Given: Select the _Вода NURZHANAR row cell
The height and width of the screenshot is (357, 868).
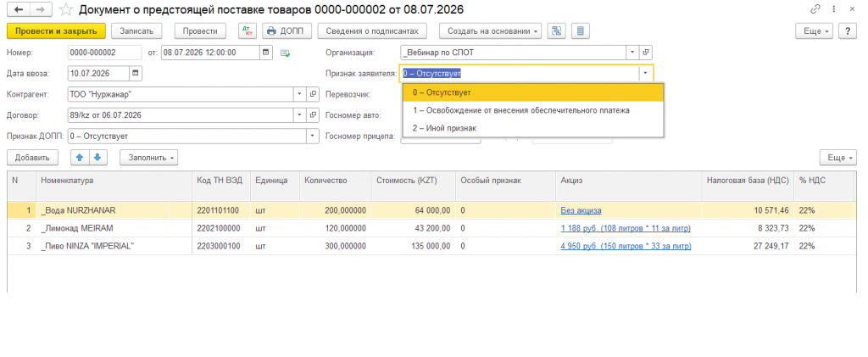Looking at the screenshot, I should tap(114, 210).
